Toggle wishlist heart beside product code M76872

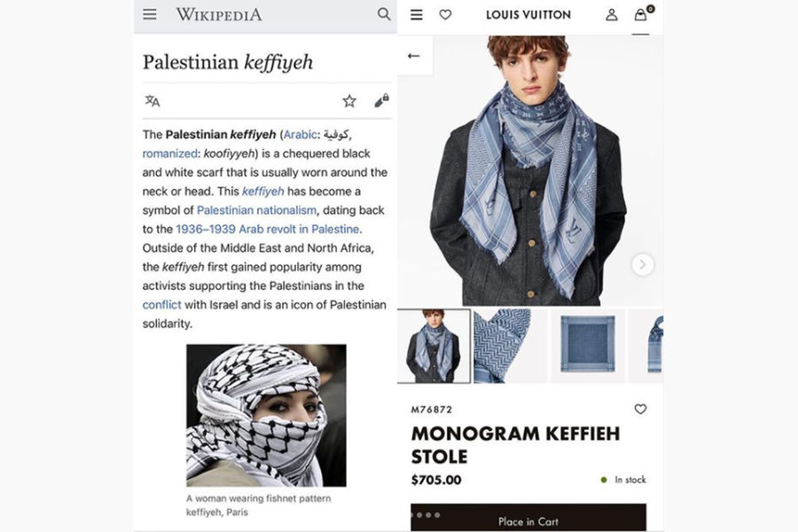coord(640,409)
